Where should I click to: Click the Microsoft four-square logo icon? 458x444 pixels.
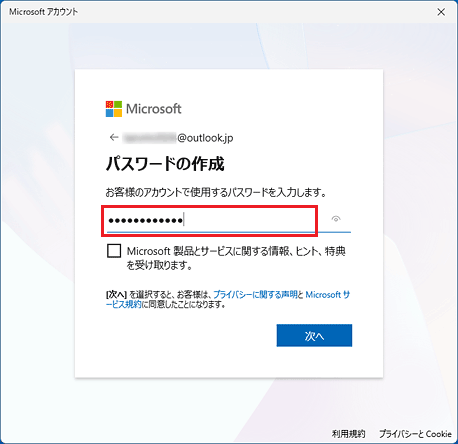coord(114,109)
